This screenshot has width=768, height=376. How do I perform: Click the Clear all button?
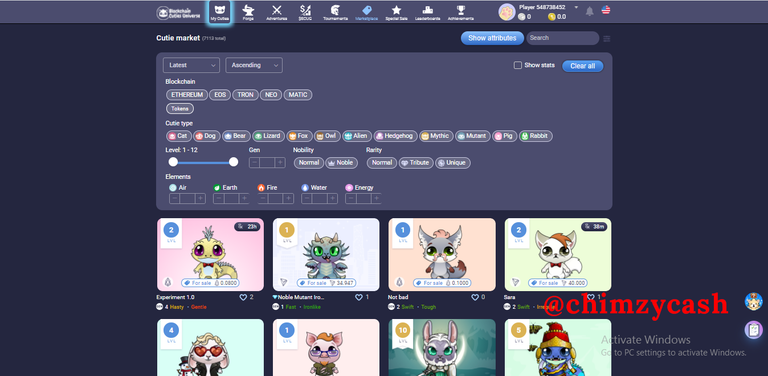pyautogui.click(x=582, y=66)
